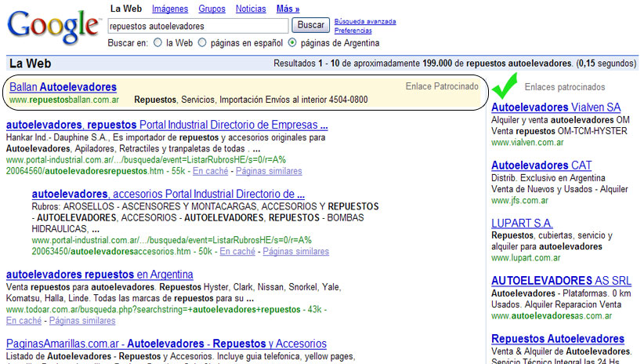
Task: Open 'Páginas similares' for todoar.com.ar result
Action: [82, 321]
